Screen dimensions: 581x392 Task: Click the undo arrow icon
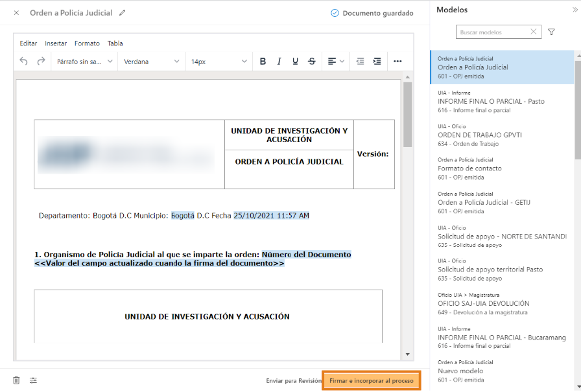pyautogui.click(x=24, y=62)
